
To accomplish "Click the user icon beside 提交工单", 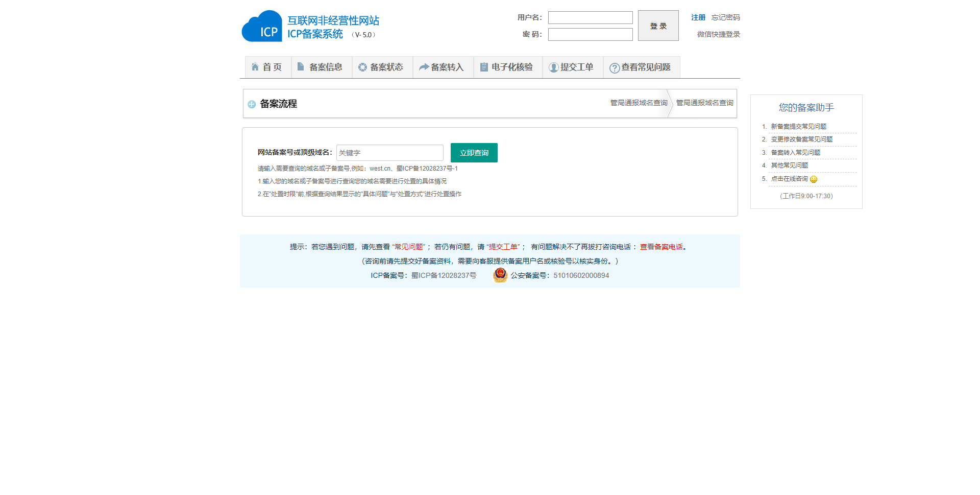I will click(x=553, y=67).
